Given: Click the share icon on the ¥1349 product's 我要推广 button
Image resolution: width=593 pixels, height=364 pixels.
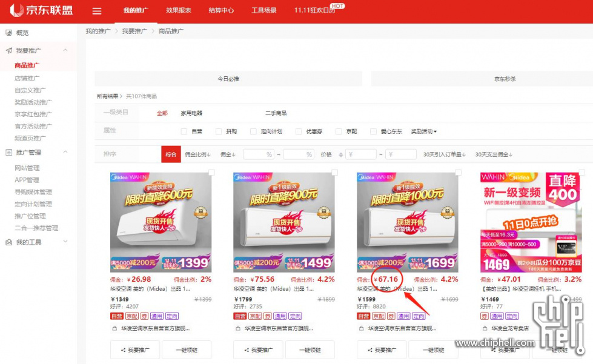Looking at the screenshot, I should pyautogui.click(x=123, y=350).
